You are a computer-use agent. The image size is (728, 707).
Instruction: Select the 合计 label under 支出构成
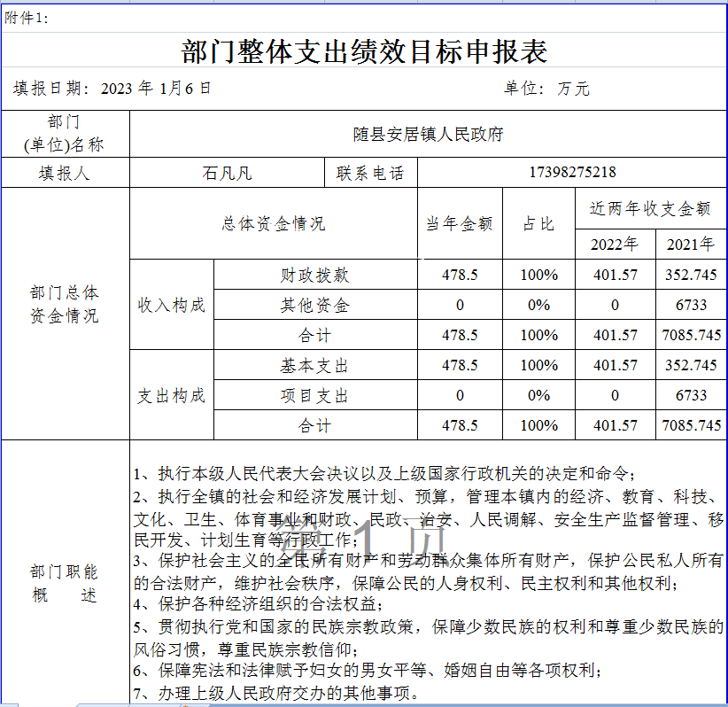click(x=315, y=425)
